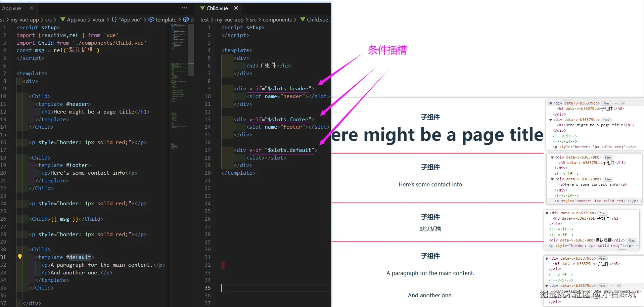Click the App.vue editor scrollbar slider

[191, 50]
